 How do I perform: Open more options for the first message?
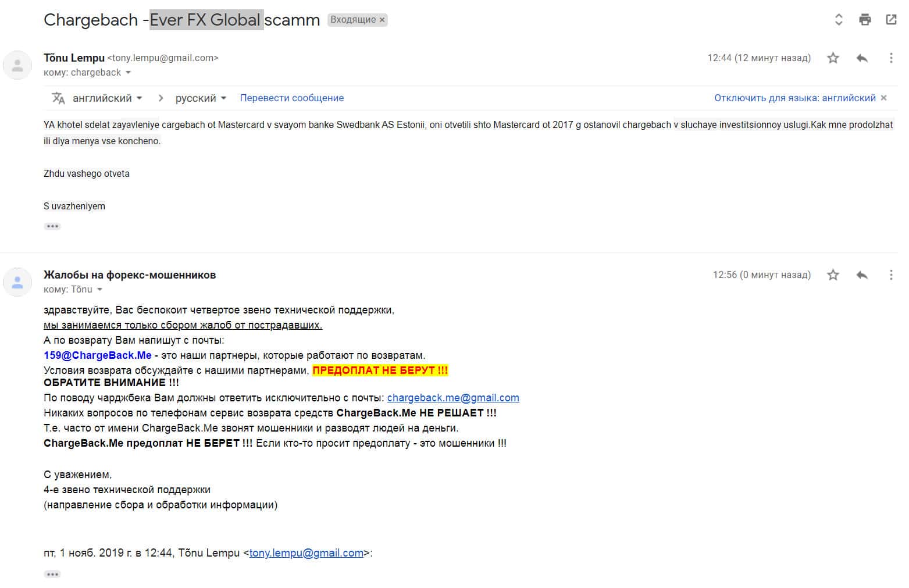pos(890,58)
